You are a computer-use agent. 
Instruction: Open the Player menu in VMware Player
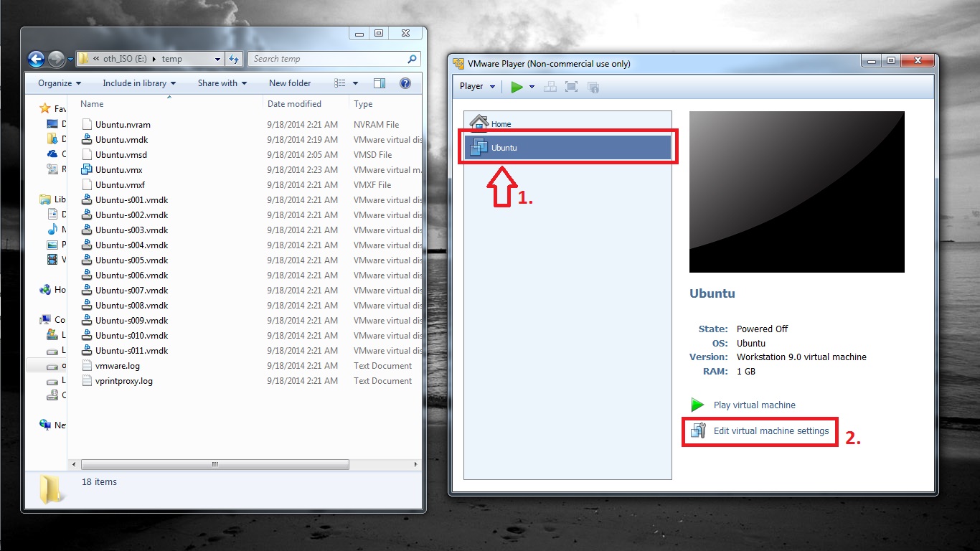[477, 86]
